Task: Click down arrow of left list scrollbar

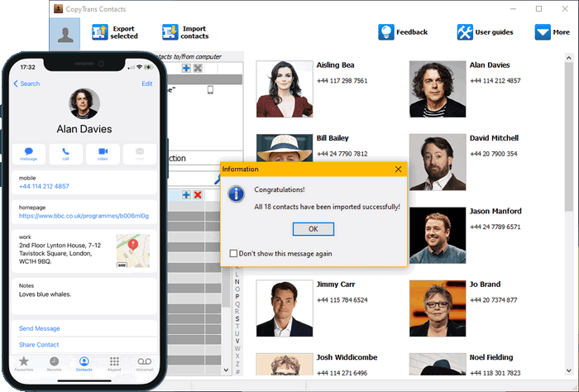Action: (x=226, y=370)
